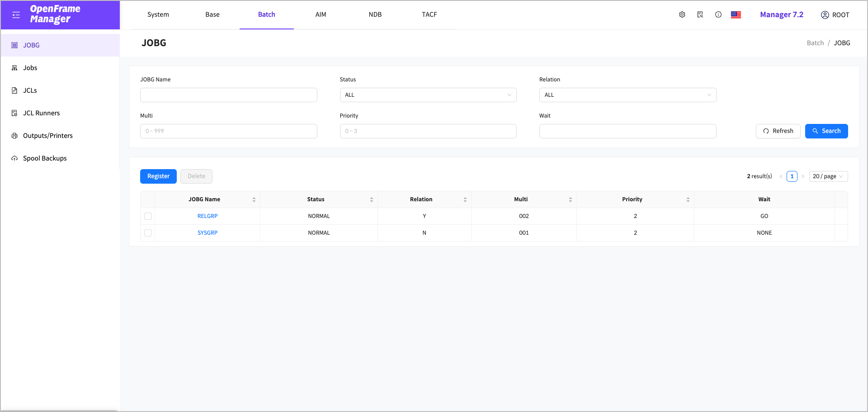Sort table by Relation column
The image size is (868, 412).
point(465,199)
